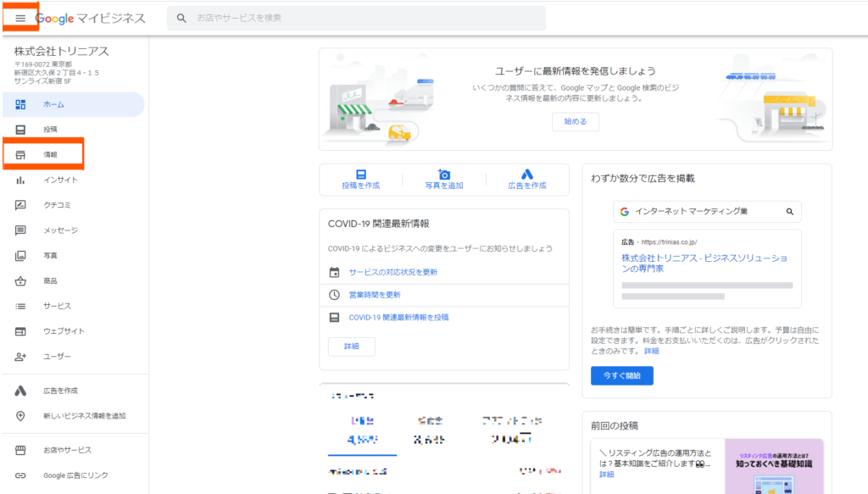Open the hamburger main menu
868x494 pixels.
click(20, 19)
